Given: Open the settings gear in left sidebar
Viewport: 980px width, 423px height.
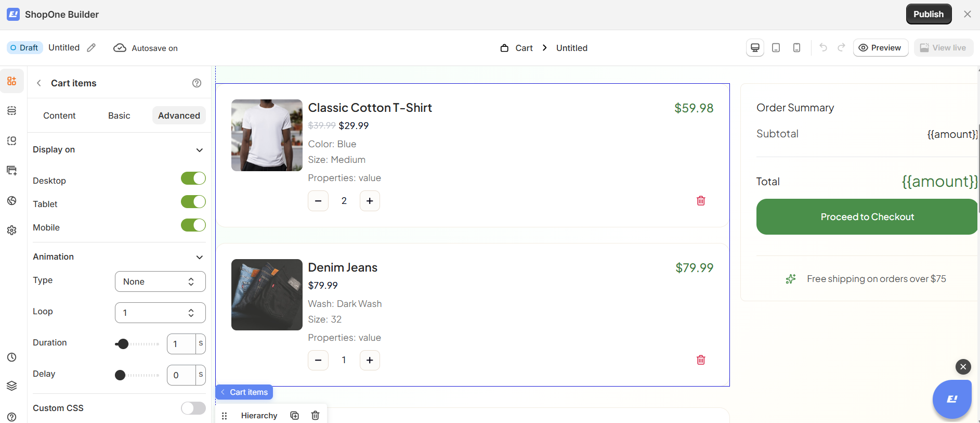Looking at the screenshot, I should [x=12, y=230].
